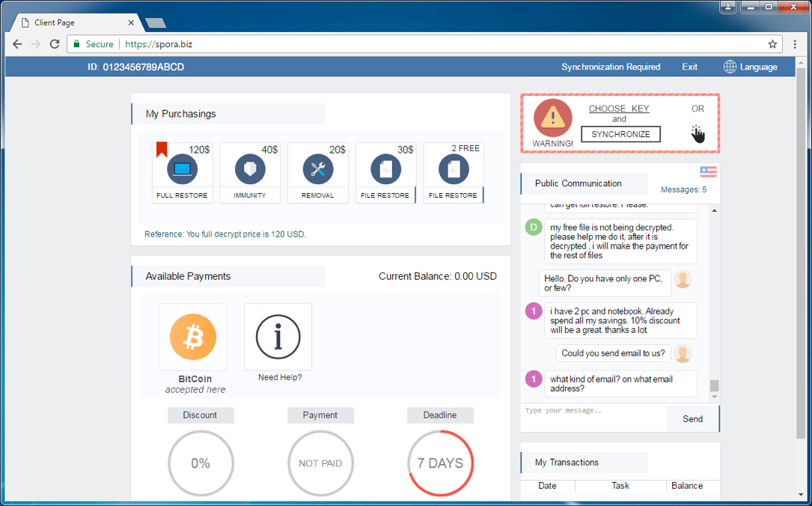The image size is (812, 506).
Task: Click the chat scrollbar up arrow
Action: 715,210
